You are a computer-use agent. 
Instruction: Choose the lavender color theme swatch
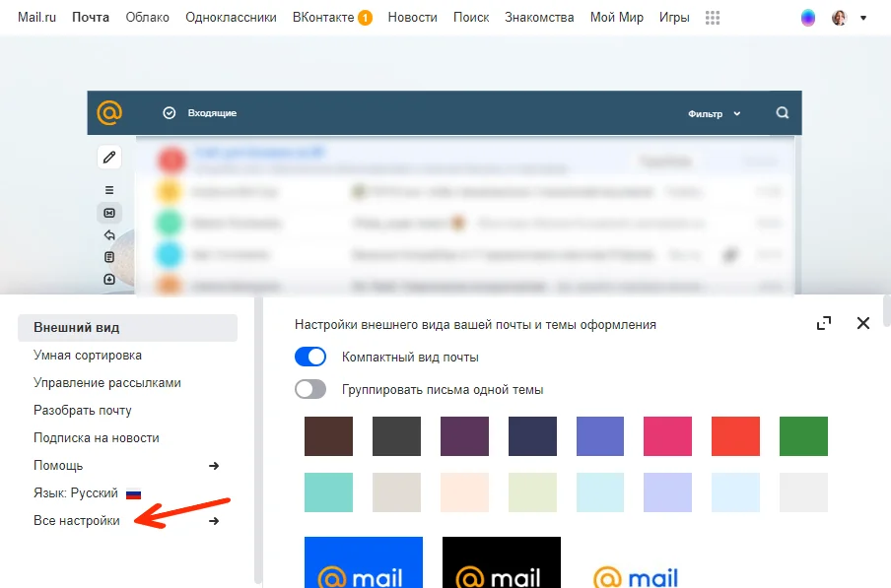coord(667,492)
